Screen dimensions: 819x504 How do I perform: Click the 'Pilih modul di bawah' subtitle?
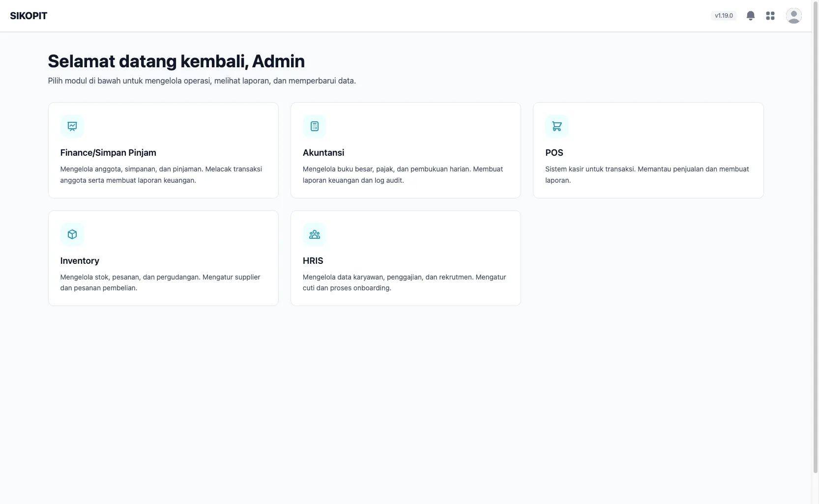click(x=202, y=81)
